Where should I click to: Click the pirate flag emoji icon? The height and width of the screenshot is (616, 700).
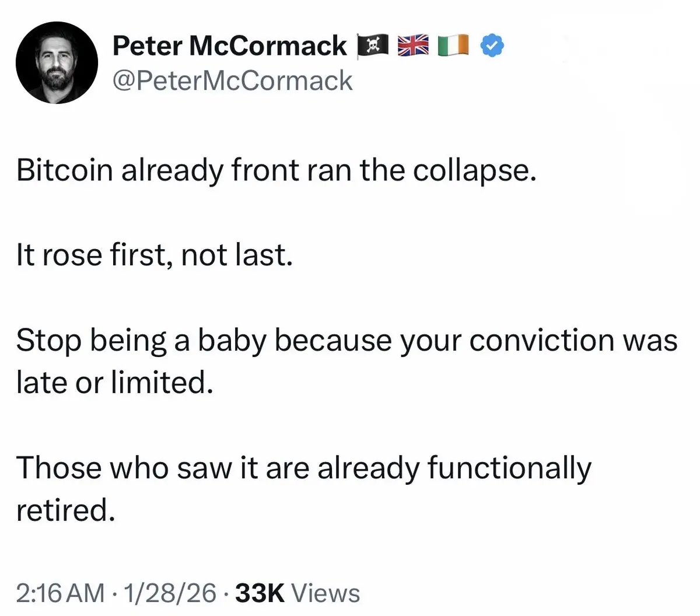(x=373, y=46)
